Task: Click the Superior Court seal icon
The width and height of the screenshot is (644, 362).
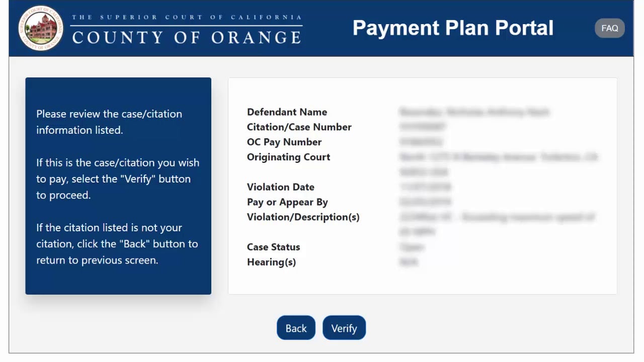Action: click(40, 28)
